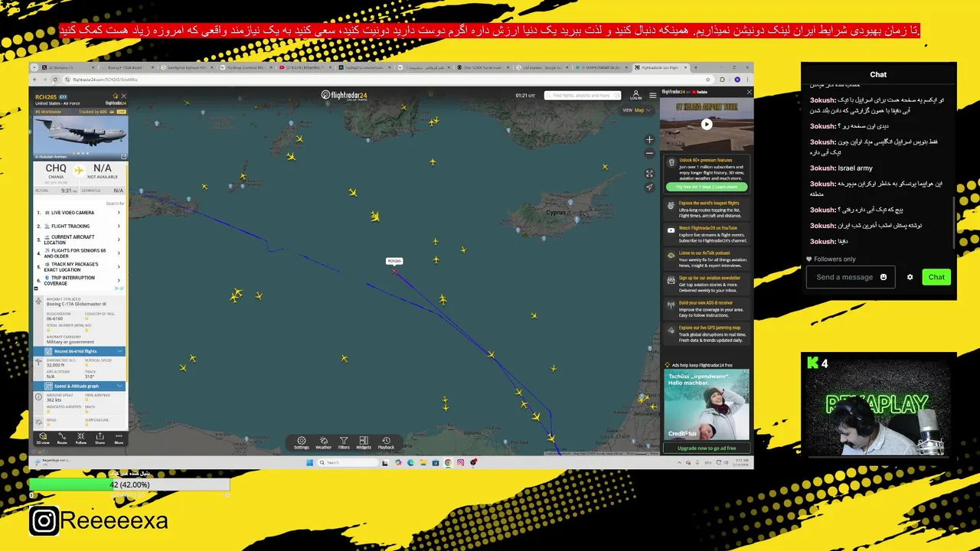Image resolution: width=980 pixels, height=551 pixels.
Task: Open File Explorer from the taskbar
Action: tap(423, 462)
